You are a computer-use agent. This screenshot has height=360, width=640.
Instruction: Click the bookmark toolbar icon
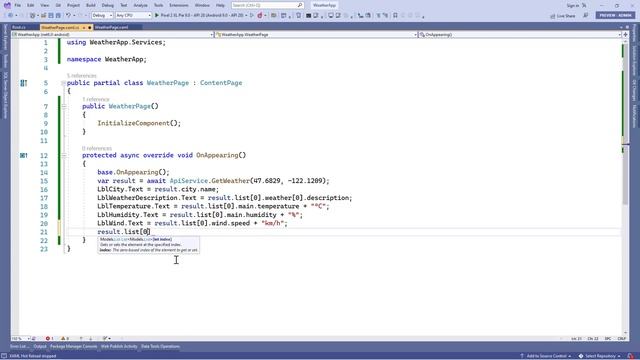coord(395,16)
